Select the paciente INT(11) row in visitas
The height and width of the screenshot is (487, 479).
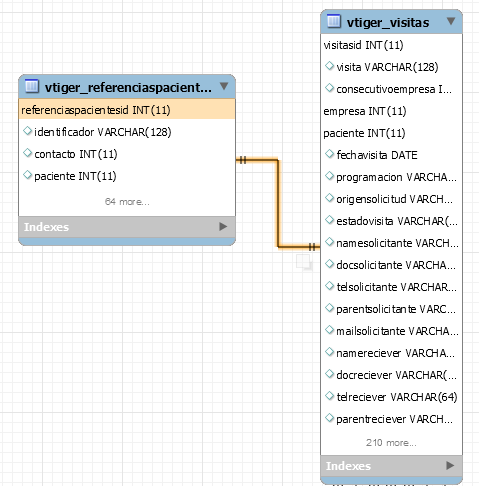(391, 133)
